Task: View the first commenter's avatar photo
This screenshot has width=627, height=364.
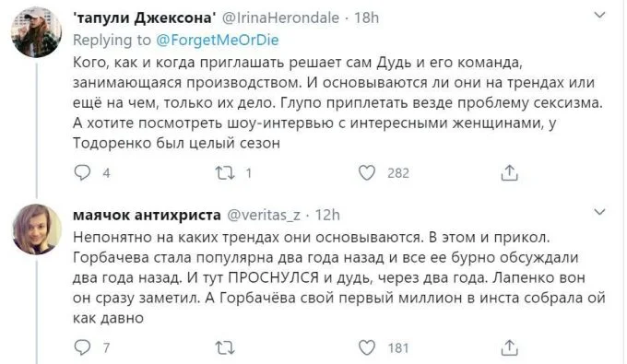Action: tap(36, 32)
